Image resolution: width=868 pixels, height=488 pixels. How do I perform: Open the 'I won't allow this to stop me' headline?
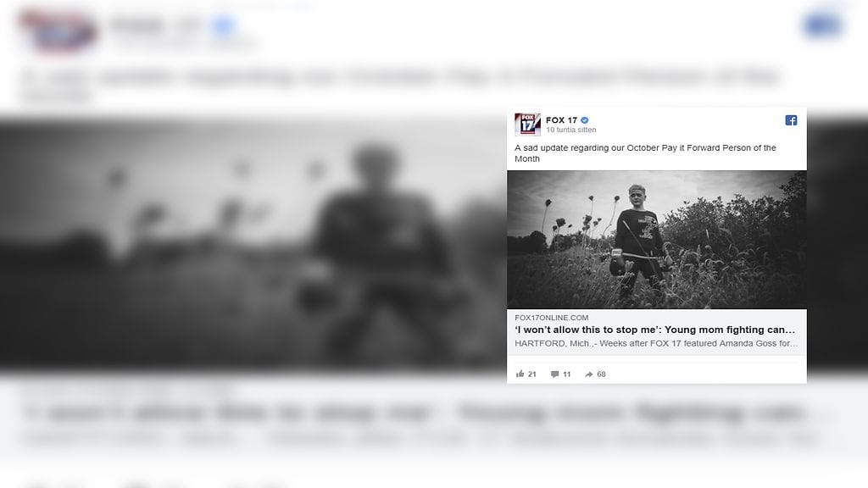655,330
